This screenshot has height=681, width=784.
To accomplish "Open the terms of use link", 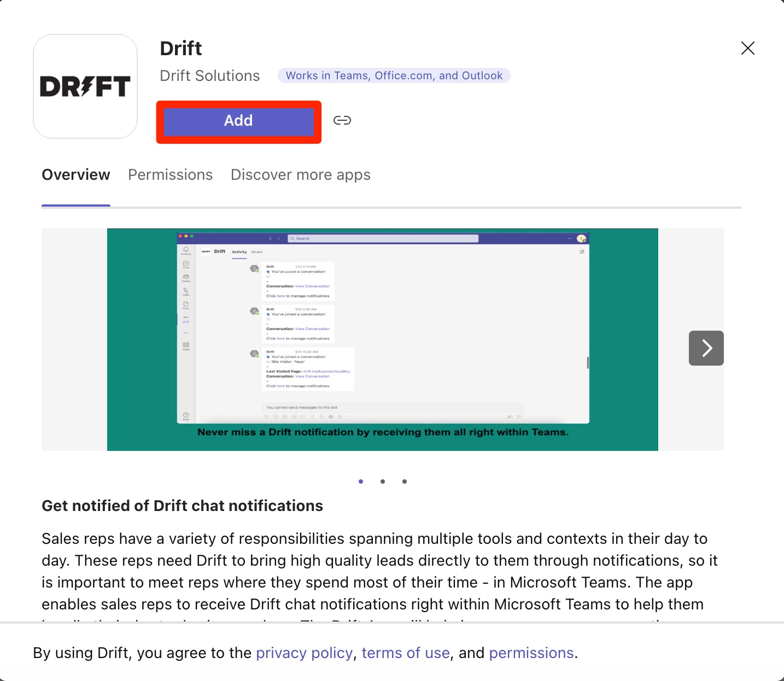I will point(406,653).
